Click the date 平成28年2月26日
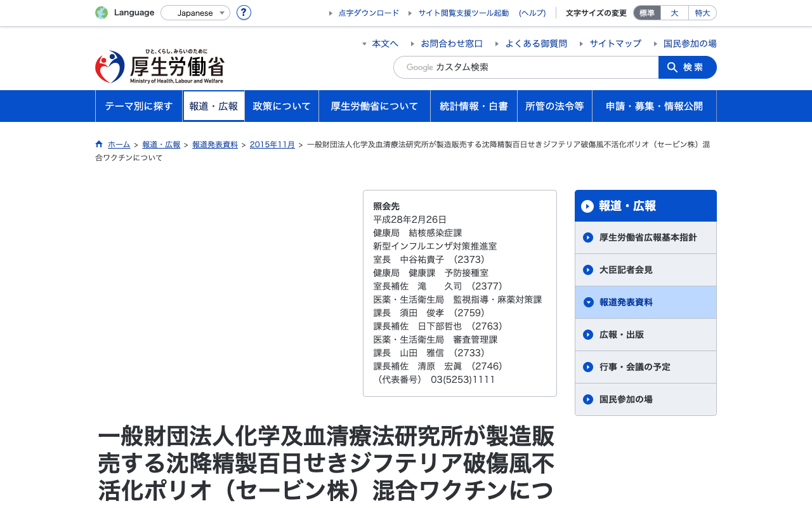812x508 pixels. tap(410, 220)
